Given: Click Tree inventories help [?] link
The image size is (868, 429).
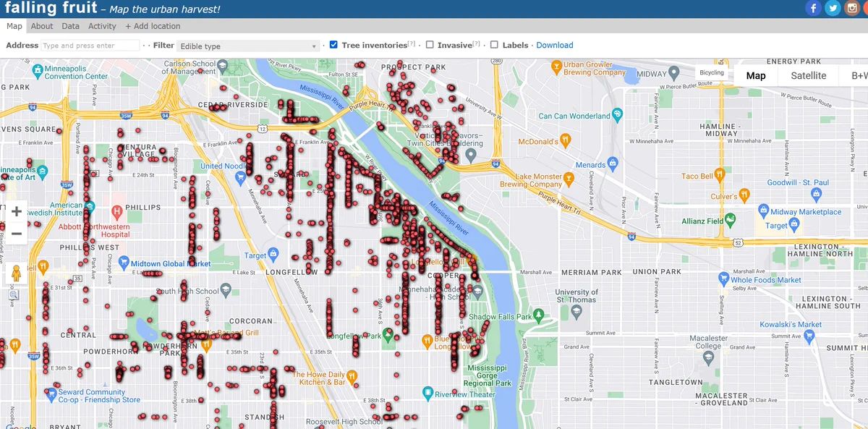Looking at the screenshot, I should click(412, 43).
